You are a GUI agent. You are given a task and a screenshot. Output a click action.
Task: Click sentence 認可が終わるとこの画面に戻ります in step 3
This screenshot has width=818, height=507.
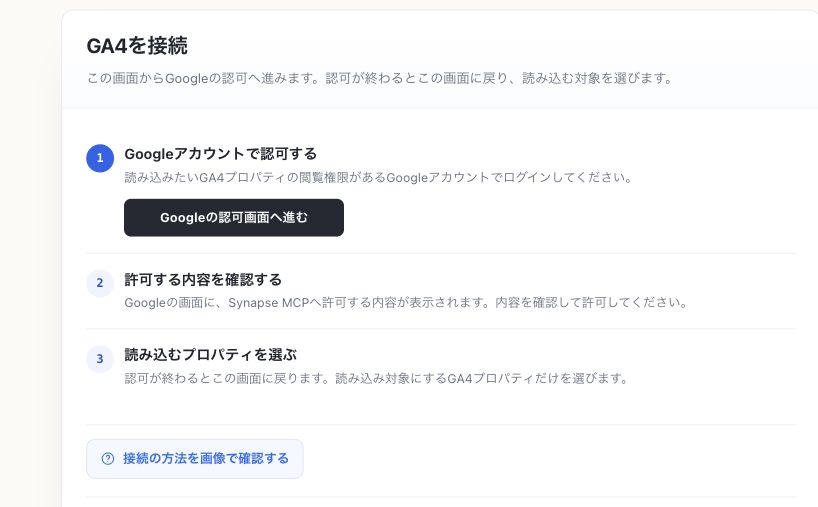pyautogui.click(x=230, y=378)
